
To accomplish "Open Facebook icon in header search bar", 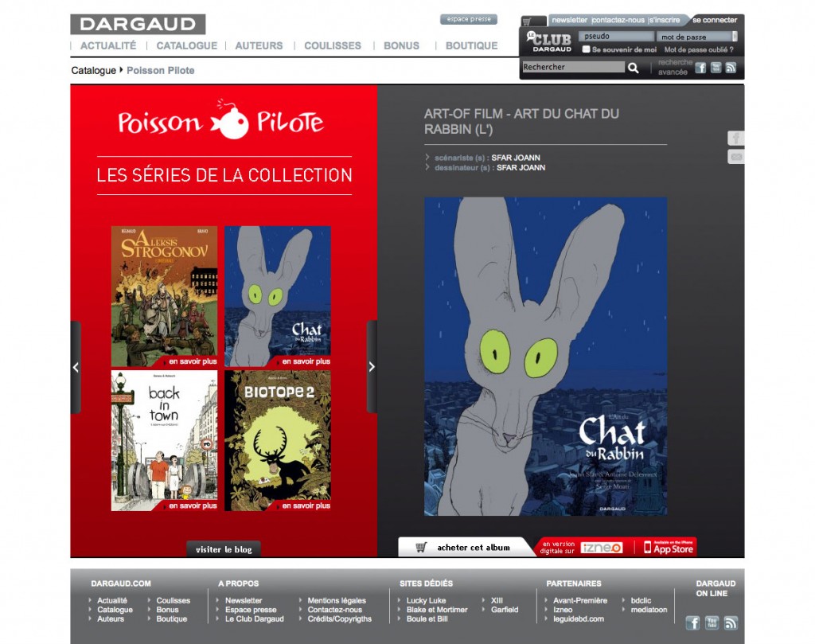I will pos(700,68).
